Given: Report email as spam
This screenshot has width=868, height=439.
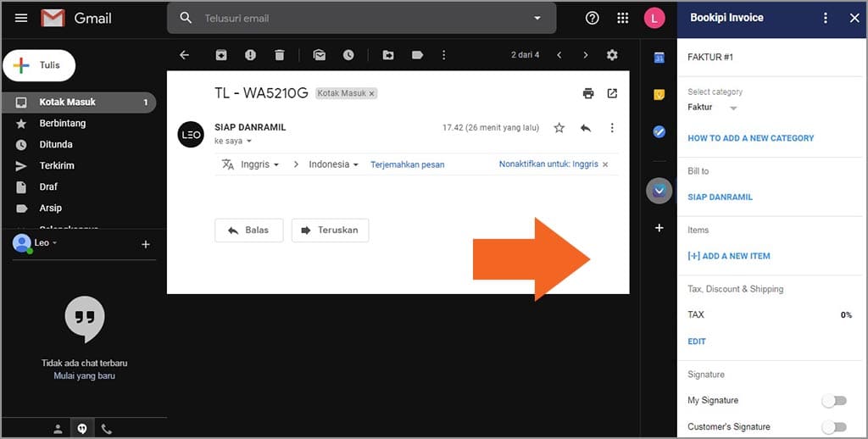Looking at the screenshot, I should point(250,55).
